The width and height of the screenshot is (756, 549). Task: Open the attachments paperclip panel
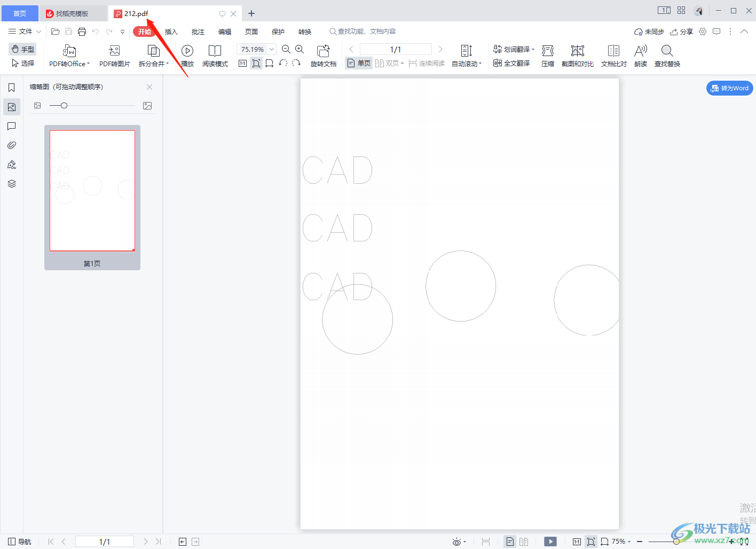coord(12,145)
